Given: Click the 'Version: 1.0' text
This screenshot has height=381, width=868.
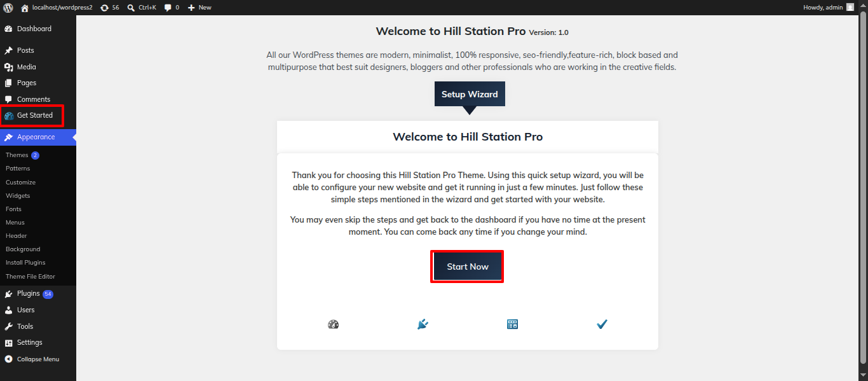Looking at the screenshot, I should 549,32.
